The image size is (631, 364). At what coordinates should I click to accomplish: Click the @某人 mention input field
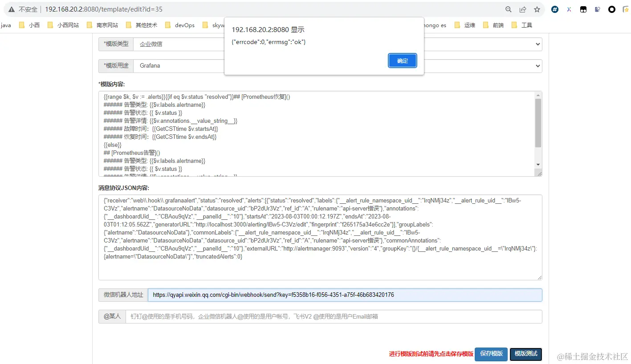(x=334, y=316)
